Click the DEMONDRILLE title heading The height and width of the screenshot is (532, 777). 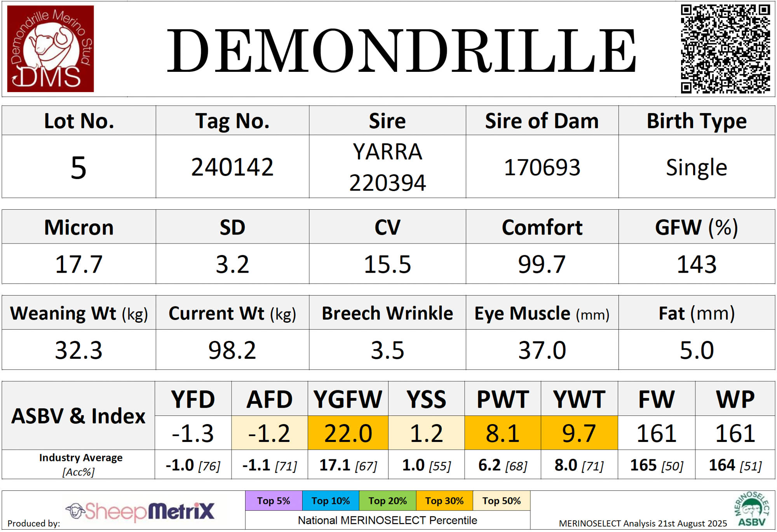pyautogui.click(x=401, y=51)
